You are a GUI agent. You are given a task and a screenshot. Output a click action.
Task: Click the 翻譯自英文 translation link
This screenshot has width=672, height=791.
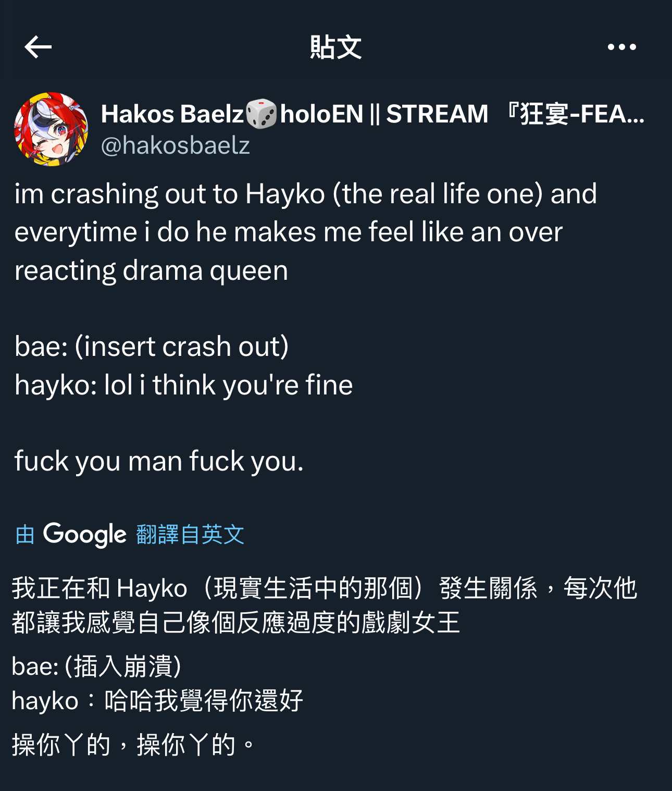click(190, 535)
